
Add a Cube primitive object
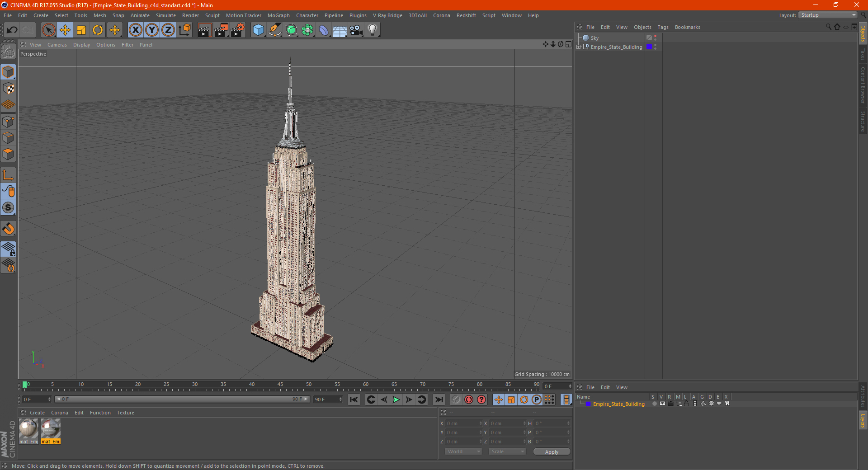[x=258, y=30]
